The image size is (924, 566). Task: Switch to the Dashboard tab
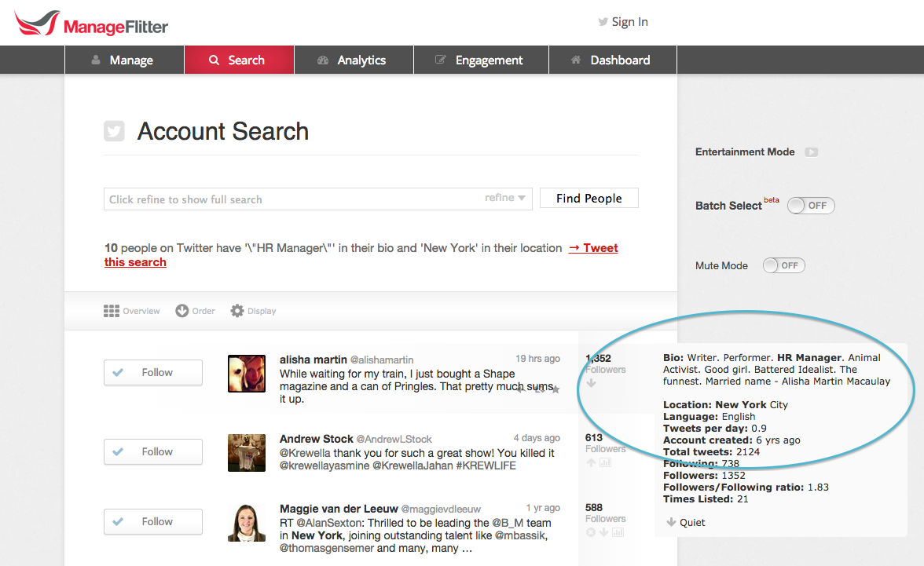pyautogui.click(x=613, y=60)
